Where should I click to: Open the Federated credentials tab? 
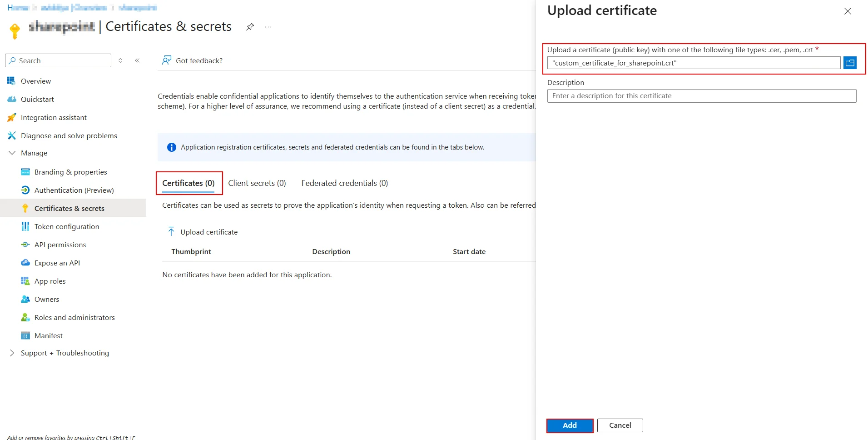coord(344,183)
